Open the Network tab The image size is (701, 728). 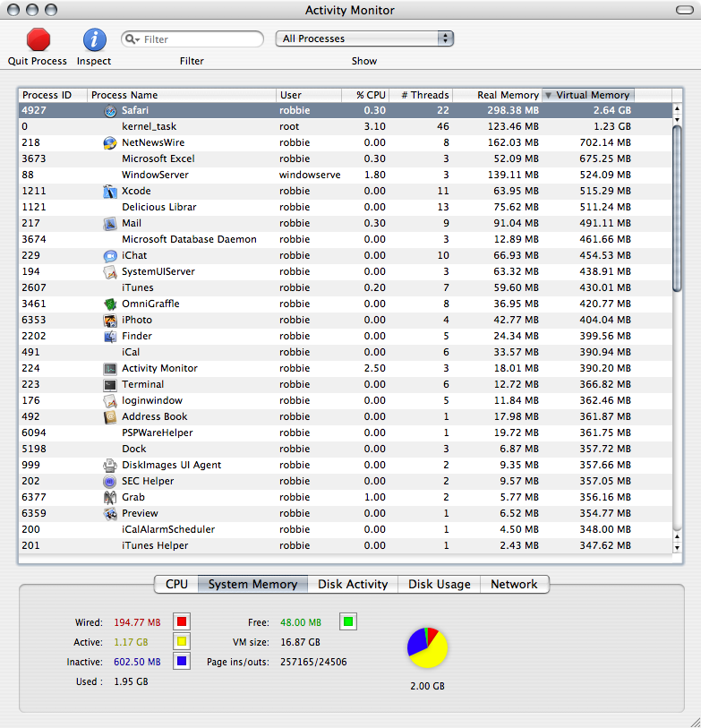pos(515,584)
